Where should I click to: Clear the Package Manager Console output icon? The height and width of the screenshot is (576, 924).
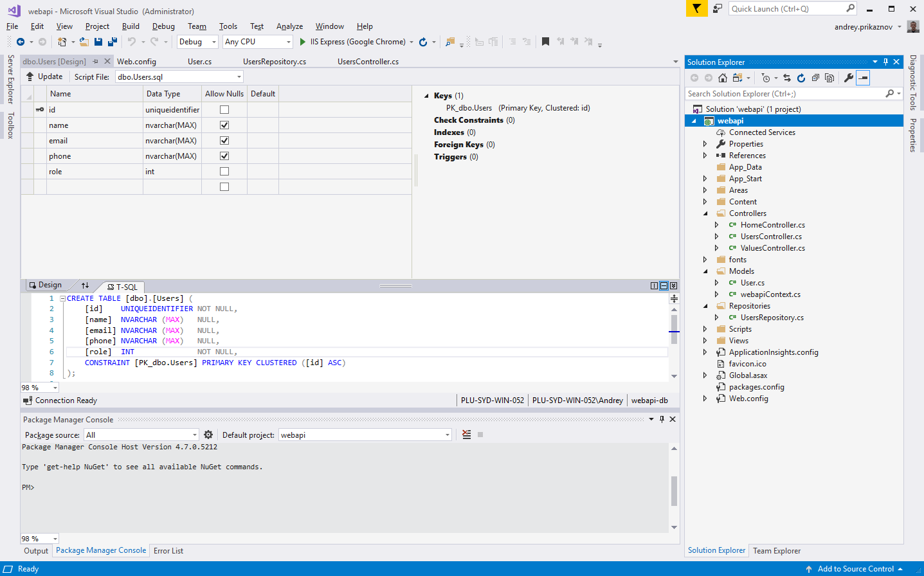pos(466,435)
